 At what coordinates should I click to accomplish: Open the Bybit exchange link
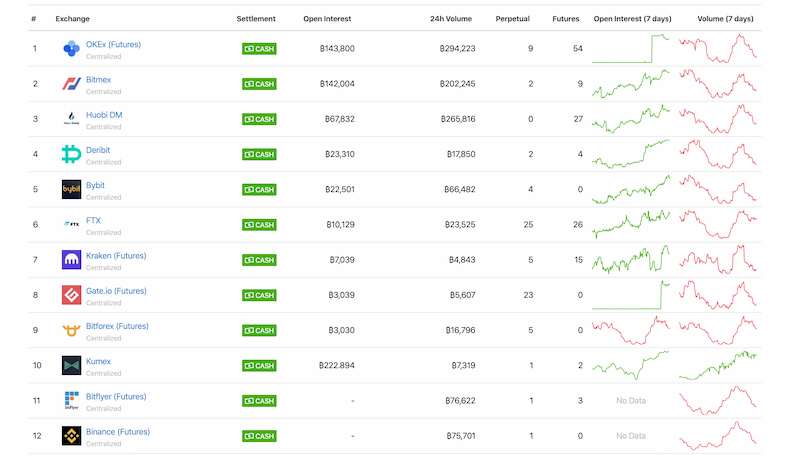(x=95, y=185)
